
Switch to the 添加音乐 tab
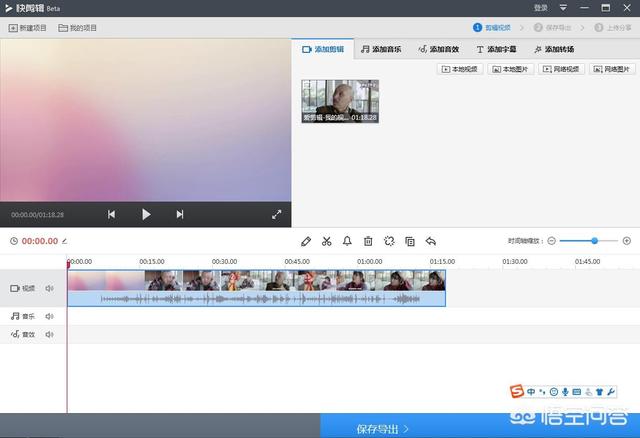(x=381, y=49)
